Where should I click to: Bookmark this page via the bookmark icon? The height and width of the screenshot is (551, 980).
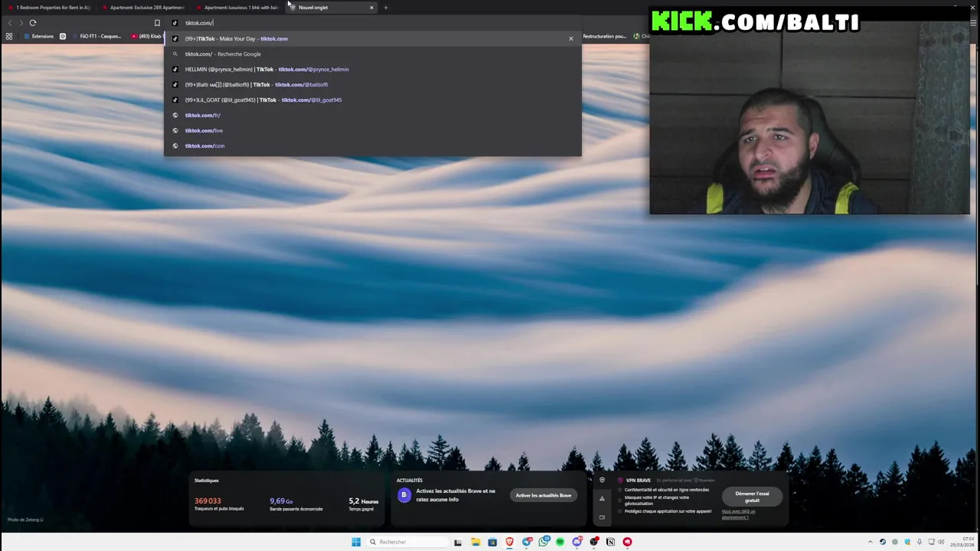pyautogui.click(x=157, y=23)
